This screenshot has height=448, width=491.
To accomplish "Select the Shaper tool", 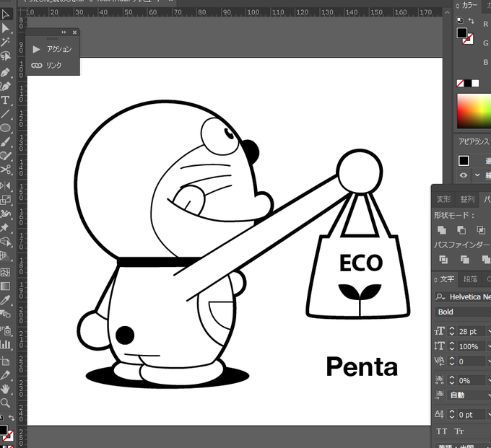I will click(x=5, y=156).
